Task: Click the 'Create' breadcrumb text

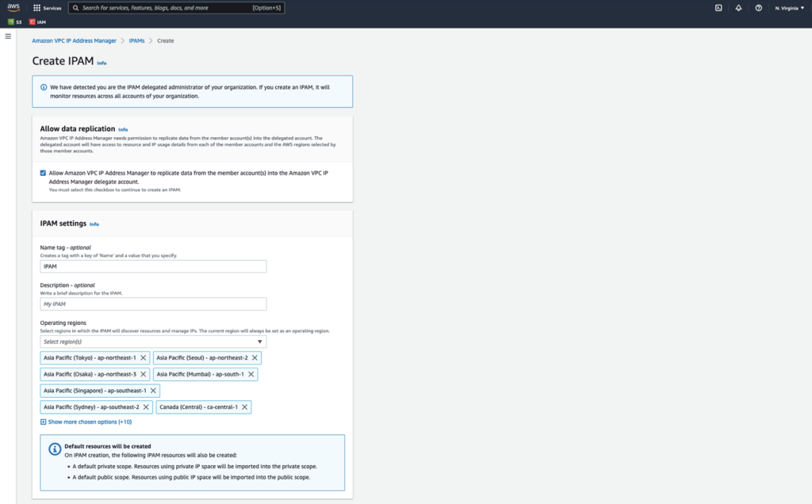Action: (166, 40)
